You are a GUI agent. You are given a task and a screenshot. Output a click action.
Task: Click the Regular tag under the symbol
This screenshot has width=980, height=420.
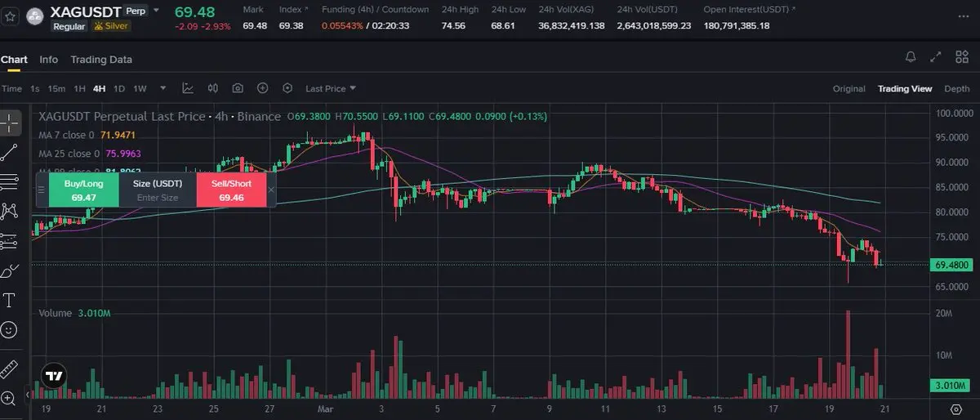click(x=69, y=26)
